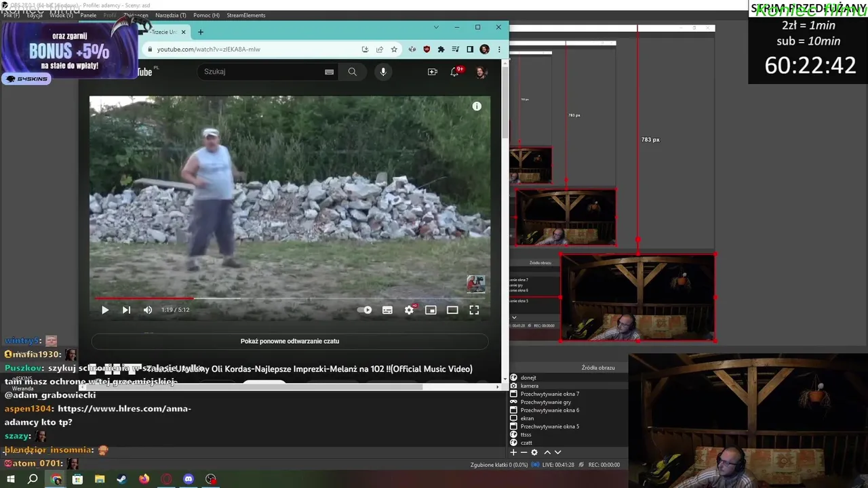Open Chrome side panel icon
Screen dimensions: 868x488
point(470,49)
